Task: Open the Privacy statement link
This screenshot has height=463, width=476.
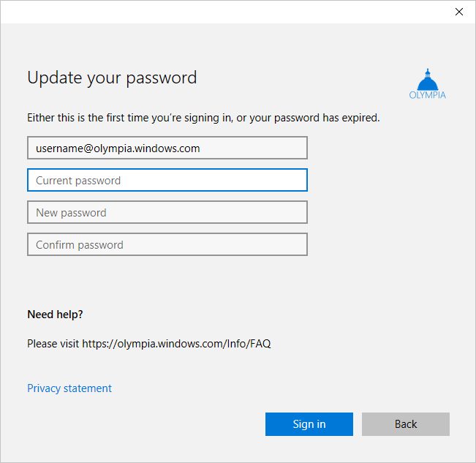Action: (x=69, y=388)
